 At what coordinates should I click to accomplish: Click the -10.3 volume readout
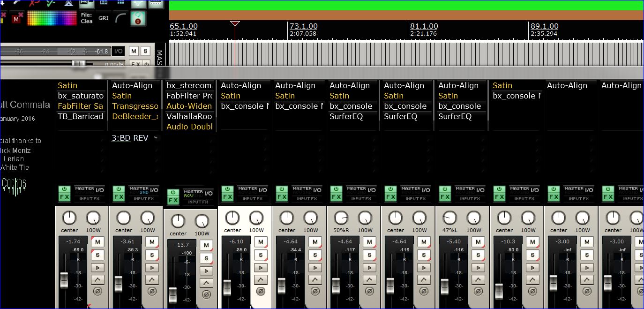tap(509, 241)
